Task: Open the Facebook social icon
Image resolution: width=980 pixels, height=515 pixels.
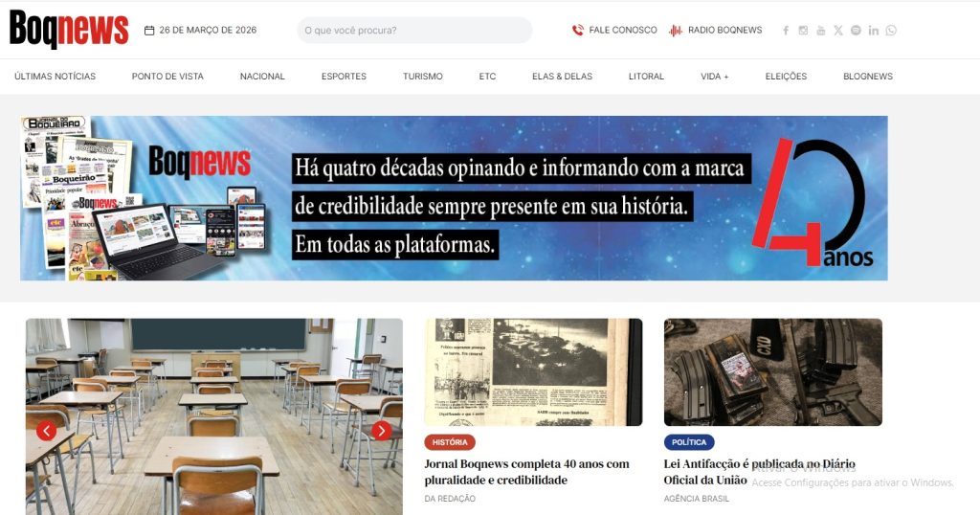Action: [x=786, y=30]
